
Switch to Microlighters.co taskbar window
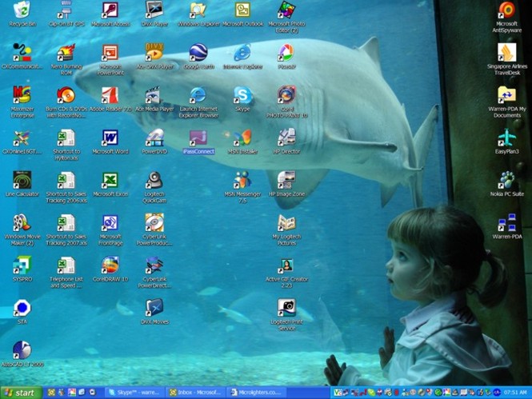[x=256, y=393]
